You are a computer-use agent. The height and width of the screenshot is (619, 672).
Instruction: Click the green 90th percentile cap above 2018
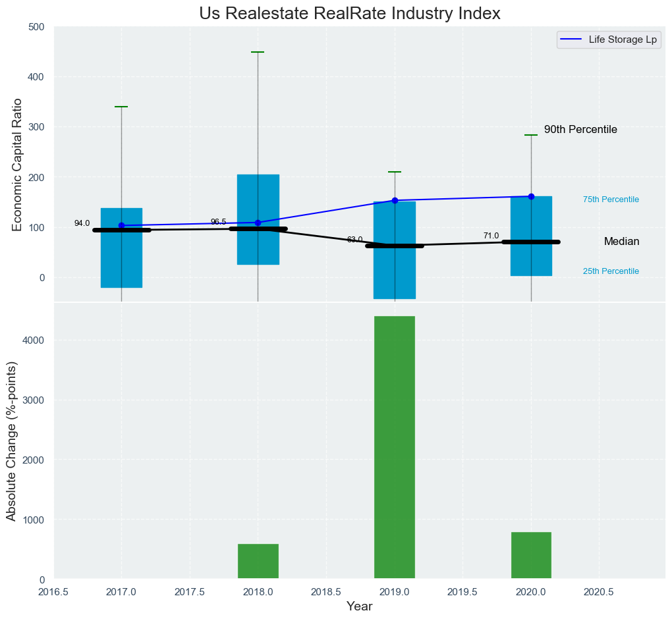[x=258, y=52]
